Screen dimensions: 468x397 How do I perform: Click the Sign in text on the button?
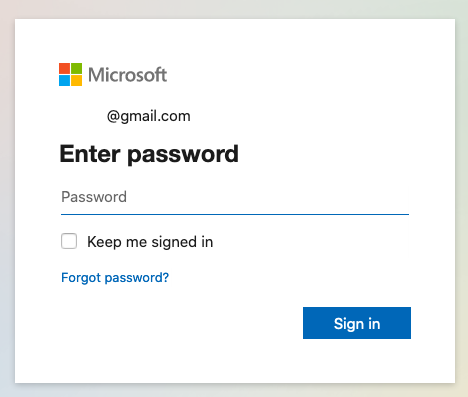coord(357,324)
